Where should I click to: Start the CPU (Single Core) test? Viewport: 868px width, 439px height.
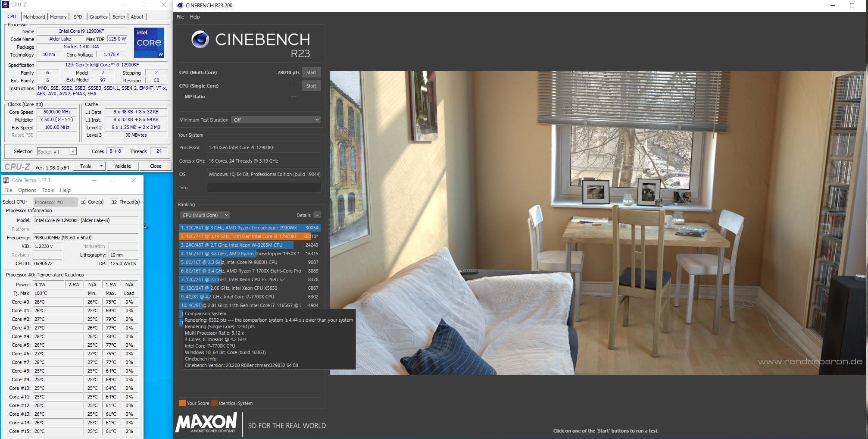[311, 86]
